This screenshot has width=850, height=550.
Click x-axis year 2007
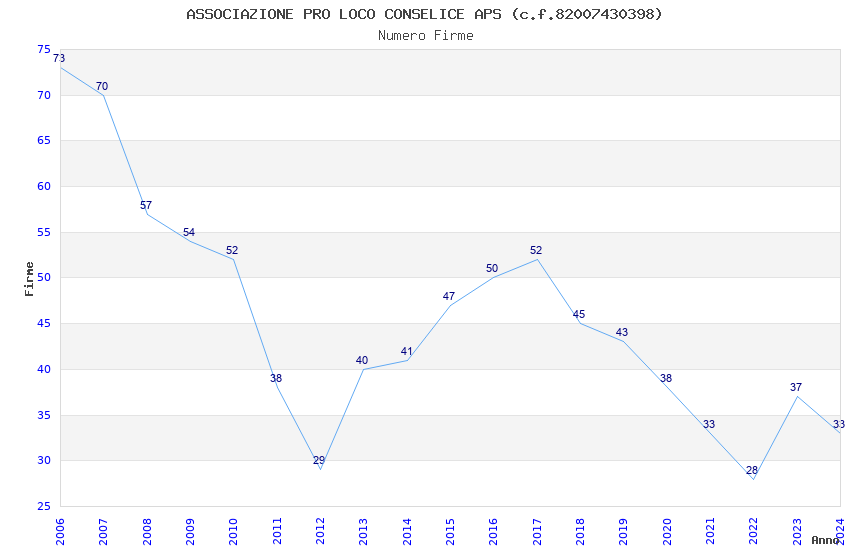point(104,532)
